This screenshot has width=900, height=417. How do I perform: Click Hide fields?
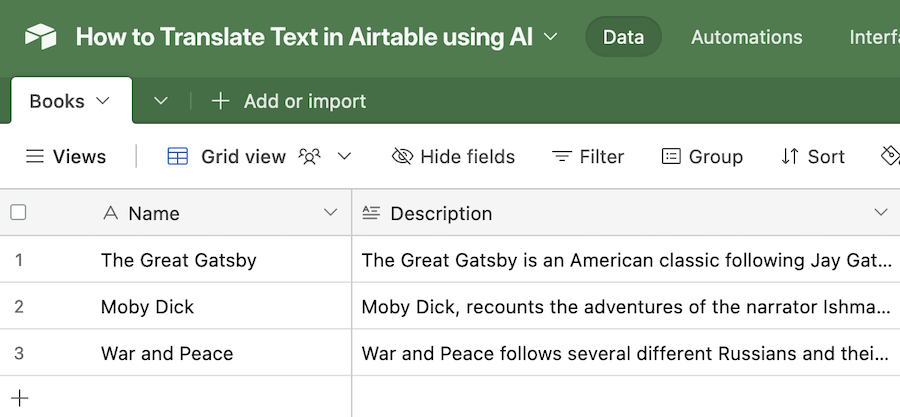pyautogui.click(x=453, y=157)
